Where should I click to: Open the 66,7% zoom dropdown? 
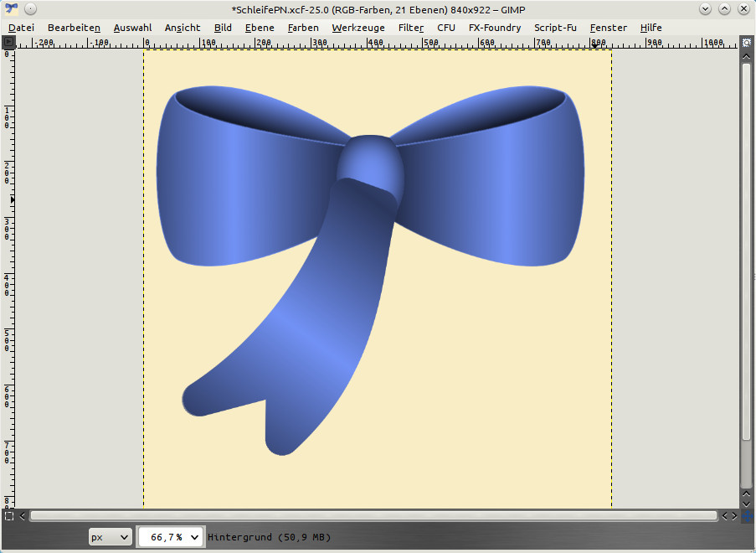click(171, 537)
